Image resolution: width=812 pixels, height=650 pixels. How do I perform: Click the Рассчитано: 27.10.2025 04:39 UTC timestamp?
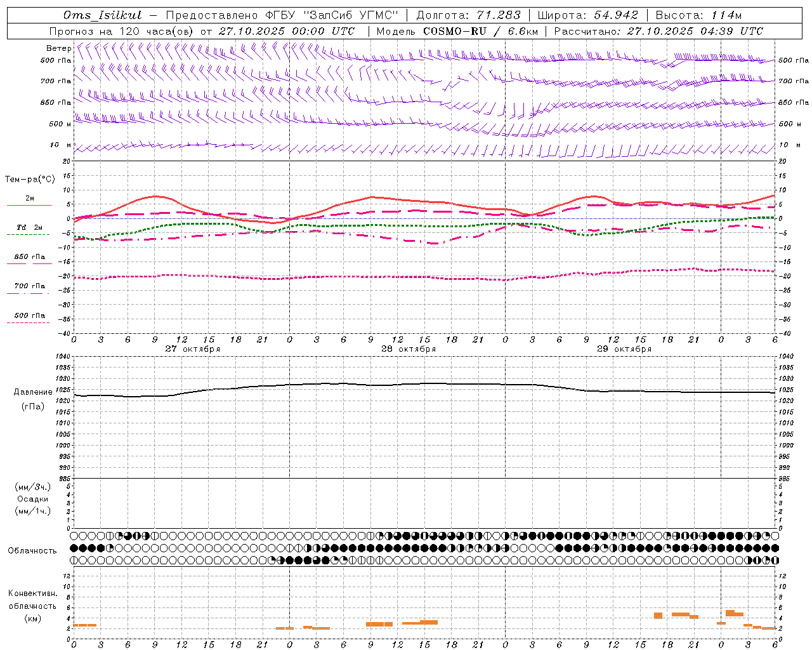[x=658, y=31]
